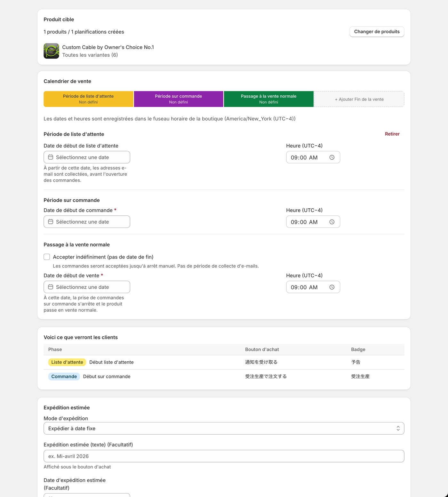Click the Phase column header
448x497 pixels.
click(x=55, y=349)
